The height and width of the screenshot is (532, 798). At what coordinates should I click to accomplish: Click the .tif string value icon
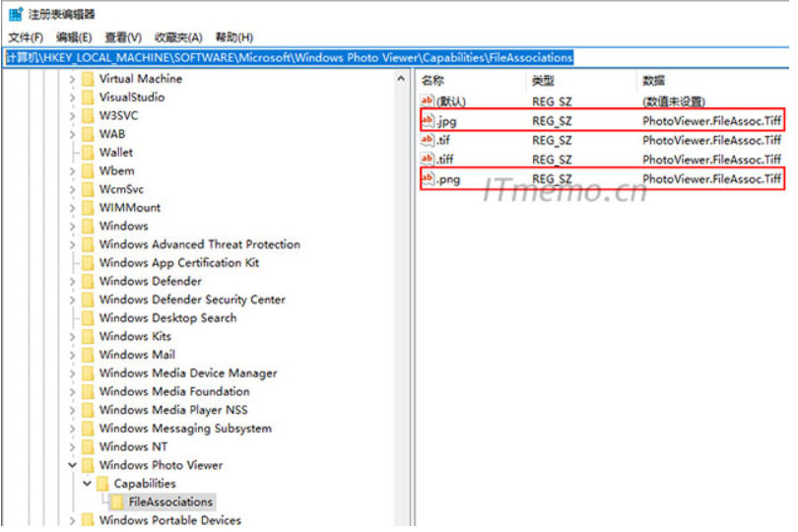pyautogui.click(x=427, y=140)
